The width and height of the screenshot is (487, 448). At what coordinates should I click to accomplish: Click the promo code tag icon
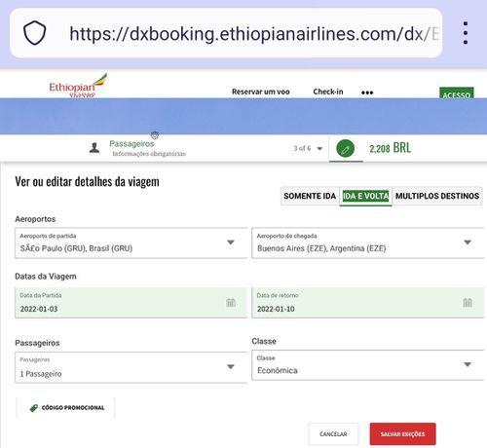coord(33,408)
